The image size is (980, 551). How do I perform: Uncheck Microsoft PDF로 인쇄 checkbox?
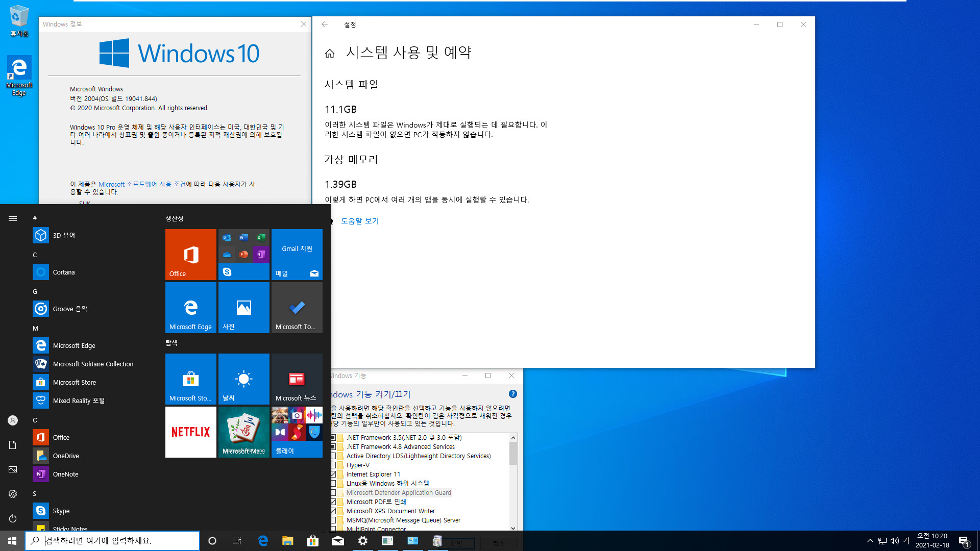click(x=333, y=502)
